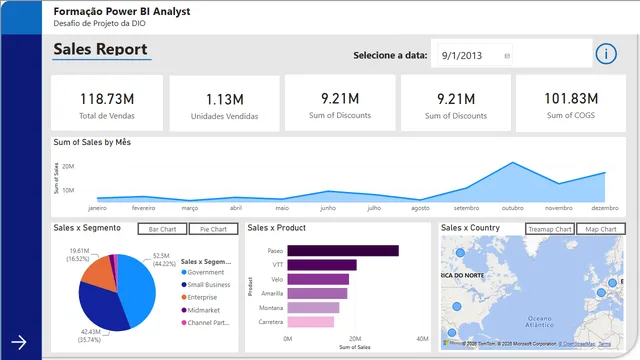This screenshot has width=640, height=360.
Task: Show the Treemap Chart for Sales x Country
Action: pos(550,229)
